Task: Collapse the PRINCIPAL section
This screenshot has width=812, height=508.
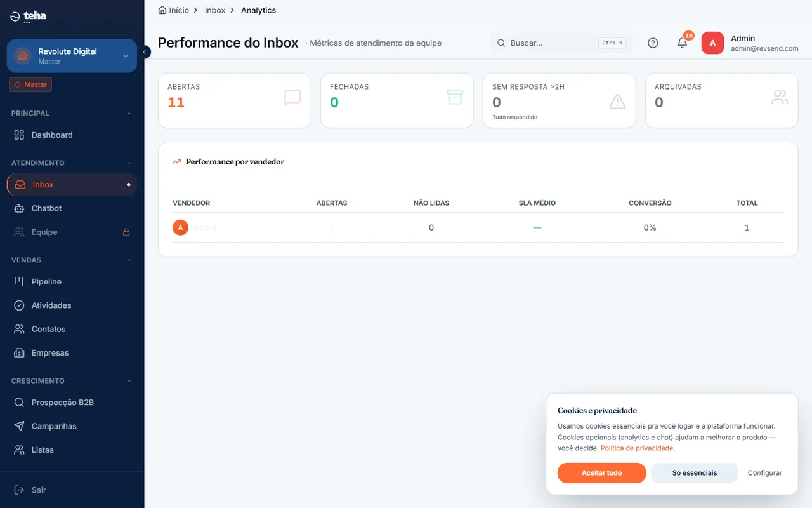Action: tap(129, 114)
